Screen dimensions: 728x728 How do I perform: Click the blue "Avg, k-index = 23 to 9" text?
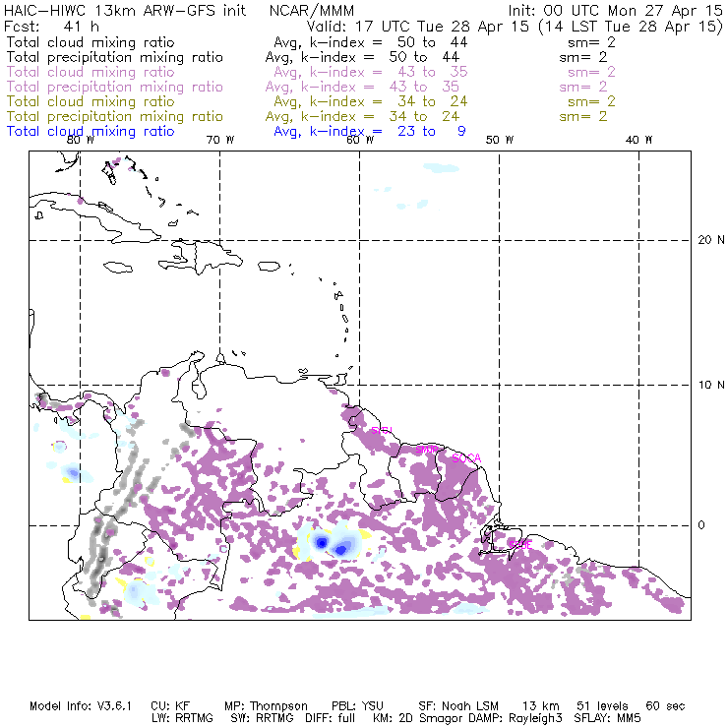pyautogui.click(x=370, y=132)
